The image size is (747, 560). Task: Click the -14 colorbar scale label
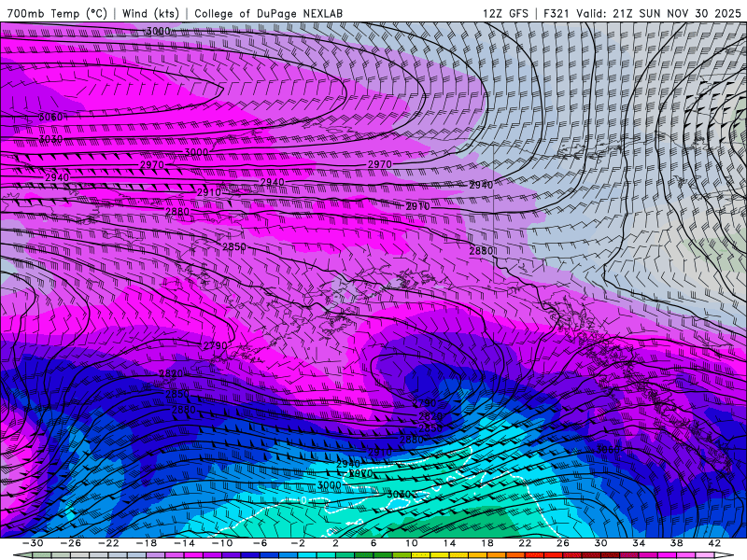click(x=184, y=543)
